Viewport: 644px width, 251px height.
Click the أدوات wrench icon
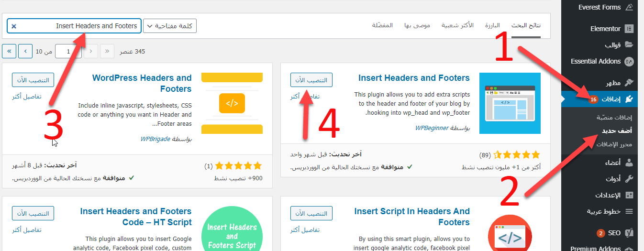(629, 179)
